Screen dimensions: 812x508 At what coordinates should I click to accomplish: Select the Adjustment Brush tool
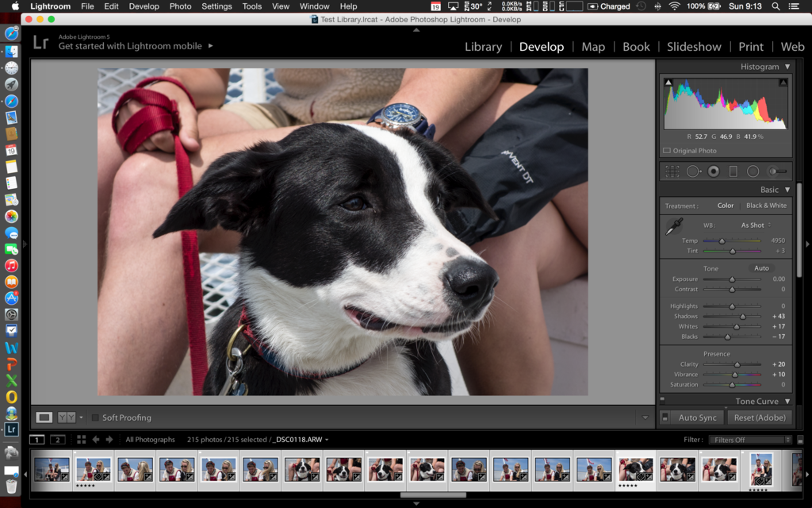[x=777, y=171]
